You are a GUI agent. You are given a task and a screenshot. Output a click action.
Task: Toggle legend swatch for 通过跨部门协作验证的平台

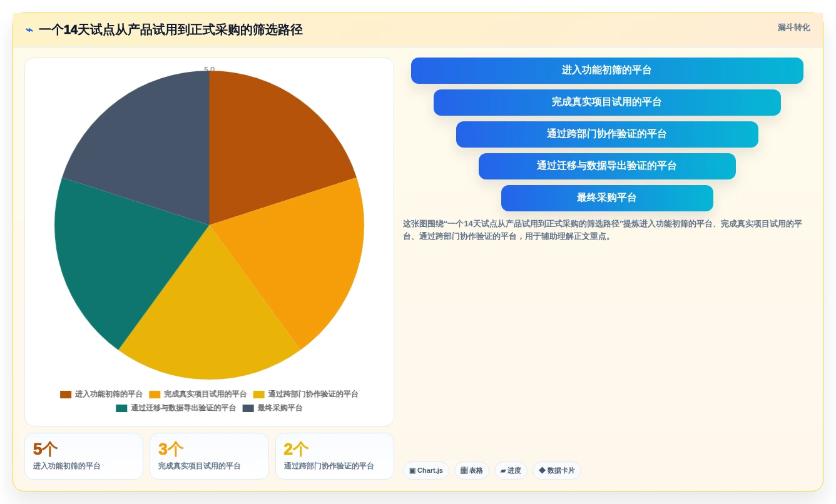click(259, 395)
